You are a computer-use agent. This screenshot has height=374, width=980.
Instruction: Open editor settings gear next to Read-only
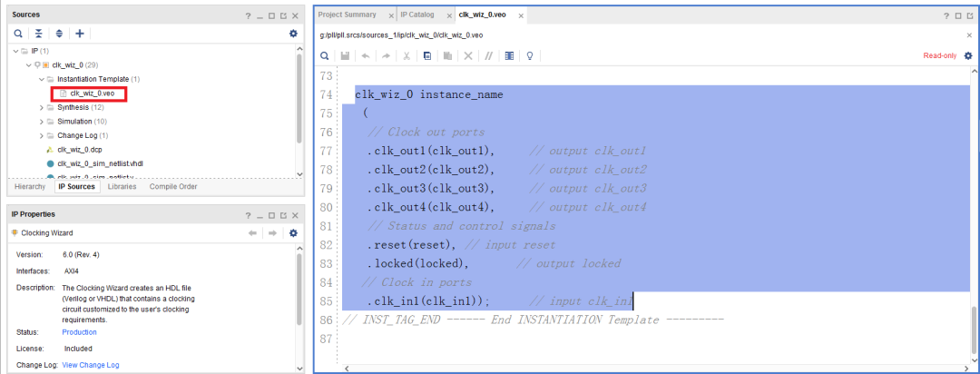[968, 55]
